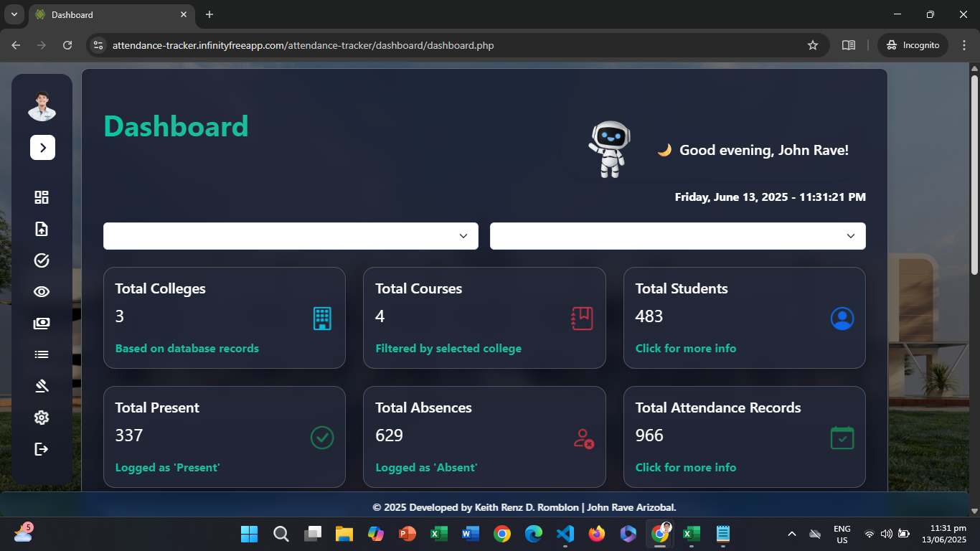Open File Explorer from taskbar

point(344,534)
